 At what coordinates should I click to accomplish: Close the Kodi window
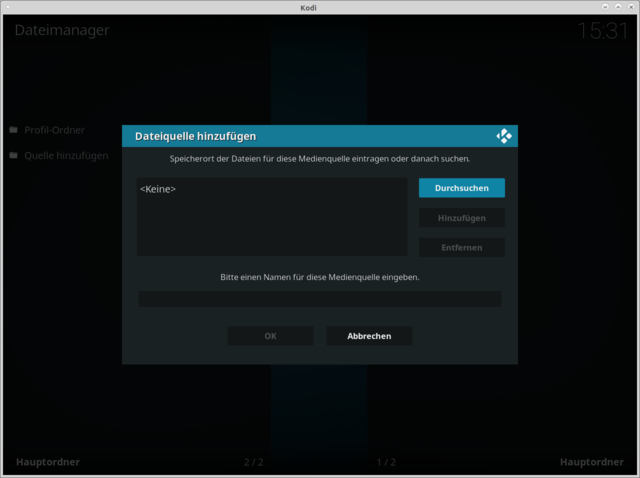click(631, 7)
